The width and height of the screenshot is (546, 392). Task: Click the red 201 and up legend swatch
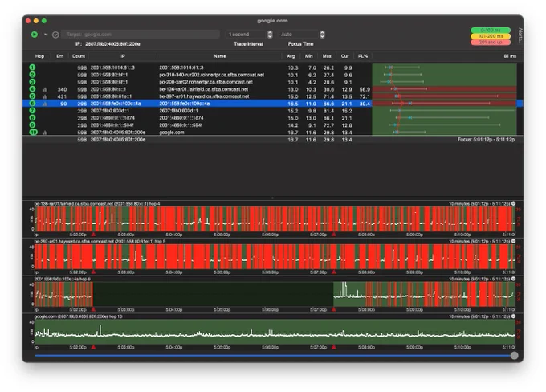coord(491,42)
